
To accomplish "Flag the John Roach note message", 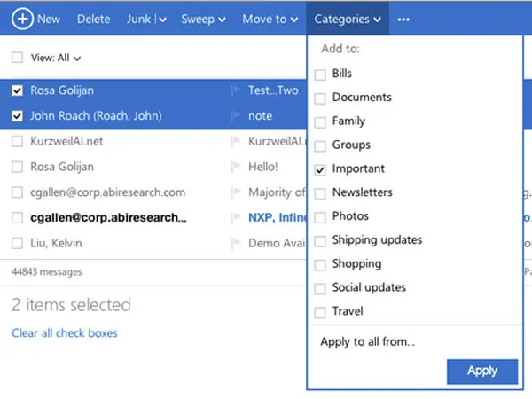I will click(237, 115).
